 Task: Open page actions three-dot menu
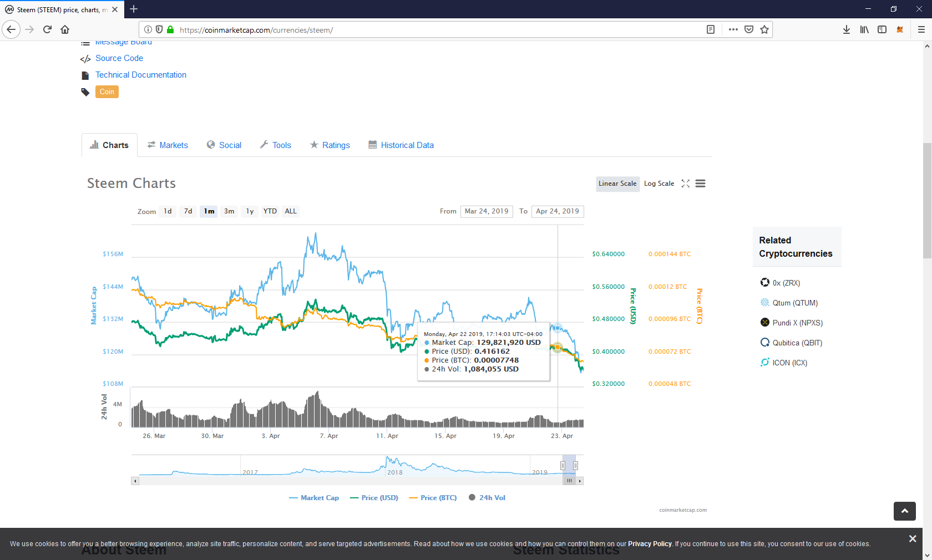coord(733,29)
